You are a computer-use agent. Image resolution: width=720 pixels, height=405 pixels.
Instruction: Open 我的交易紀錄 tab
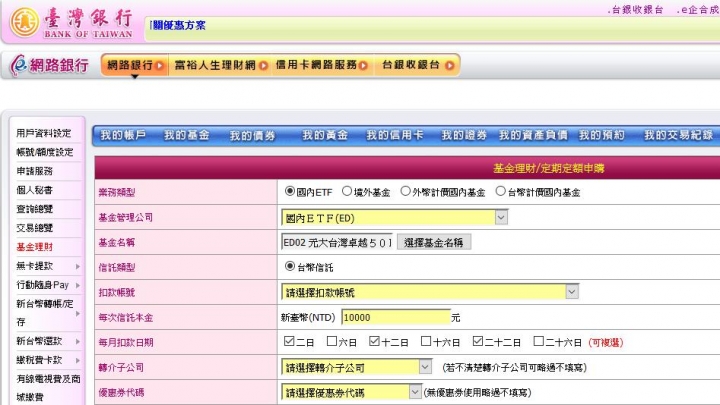(x=679, y=135)
